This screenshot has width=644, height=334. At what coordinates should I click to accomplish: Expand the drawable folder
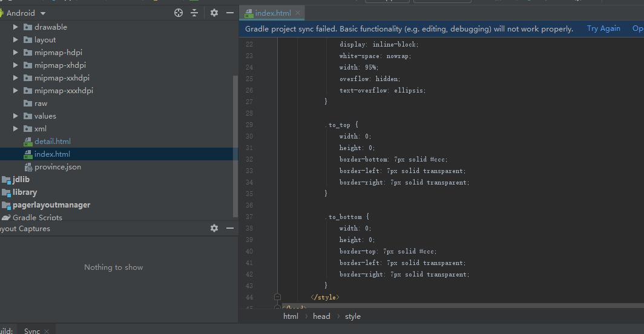(16, 27)
